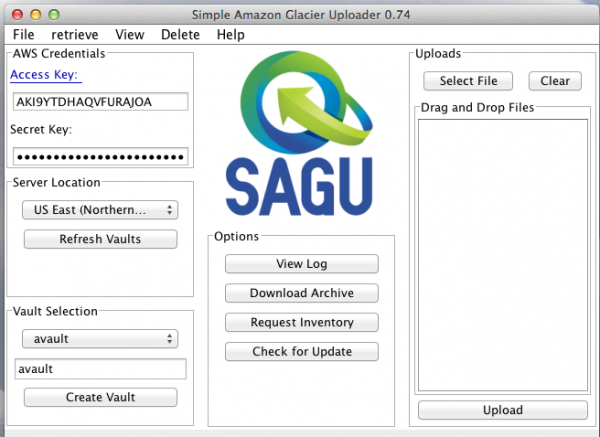This screenshot has width=600, height=437.
Task: Open the File menu
Action: pyautogui.click(x=23, y=34)
